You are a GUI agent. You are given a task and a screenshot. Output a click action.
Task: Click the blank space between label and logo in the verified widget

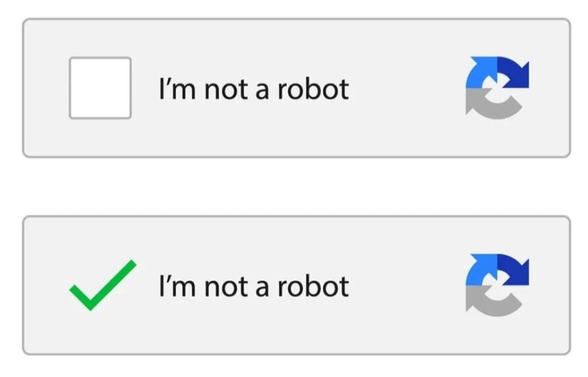pyautogui.click(x=407, y=287)
